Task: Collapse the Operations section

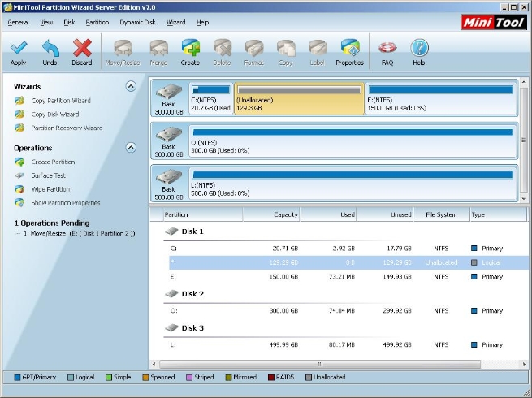Action: (x=131, y=148)
